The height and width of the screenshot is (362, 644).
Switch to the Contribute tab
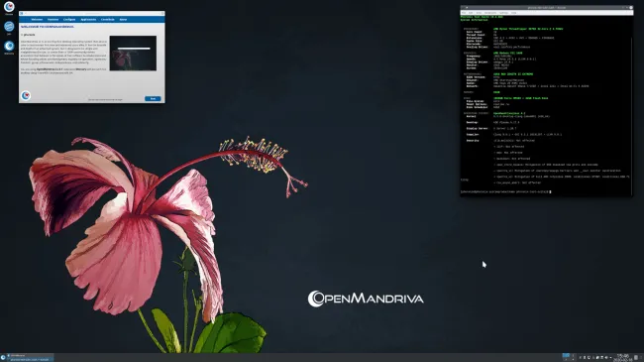pos(108,19)
